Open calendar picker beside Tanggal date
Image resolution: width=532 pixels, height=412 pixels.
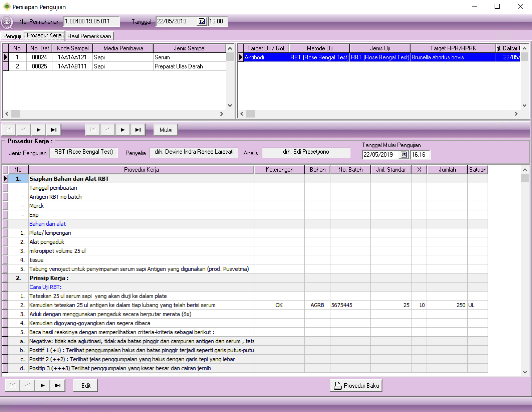click(202, 21)
